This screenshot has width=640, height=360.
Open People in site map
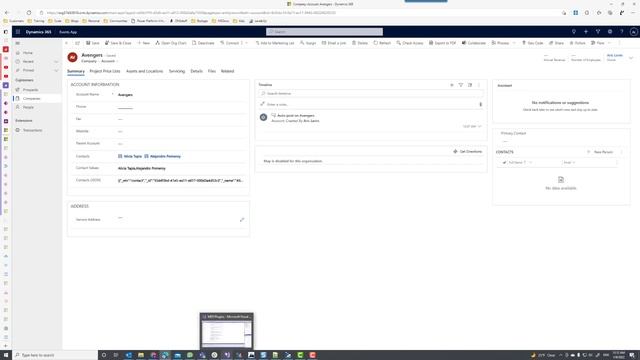(x=28, y=107)
